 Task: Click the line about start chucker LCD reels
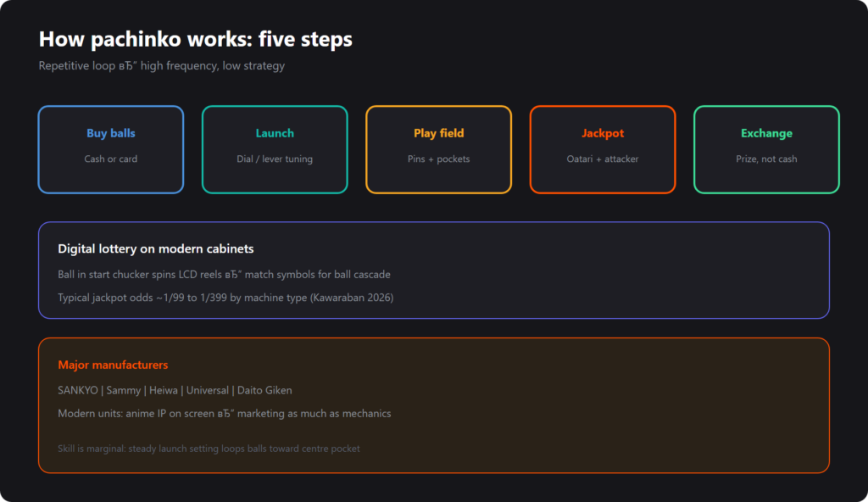[x=224, y=275]
